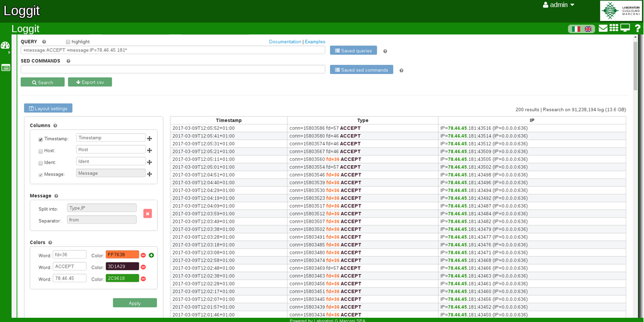Open the envelope mail icon

[603, 28]
